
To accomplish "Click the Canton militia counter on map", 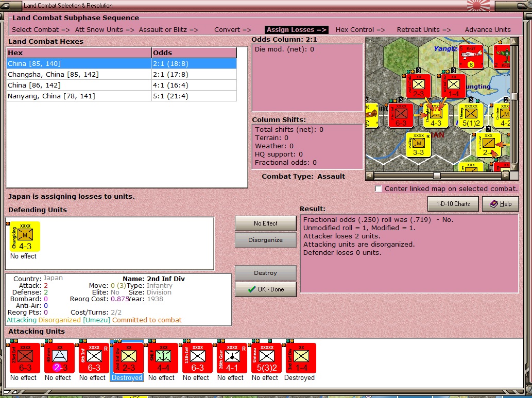I will (502, 116).
